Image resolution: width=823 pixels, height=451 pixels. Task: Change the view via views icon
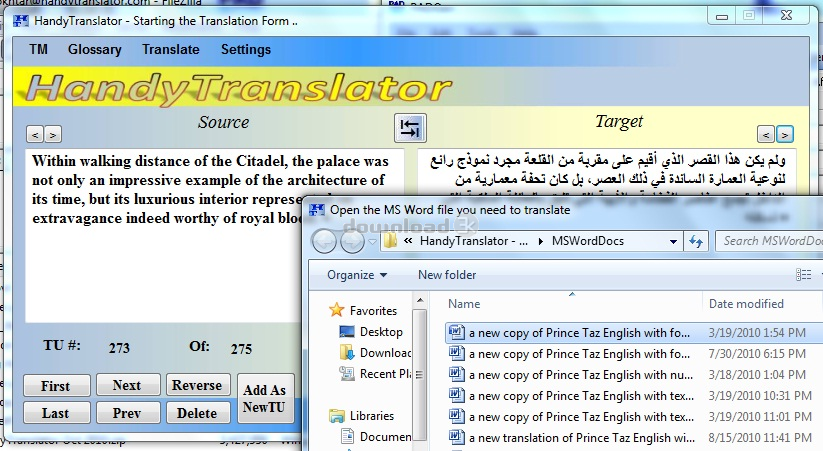coord(804,275)
